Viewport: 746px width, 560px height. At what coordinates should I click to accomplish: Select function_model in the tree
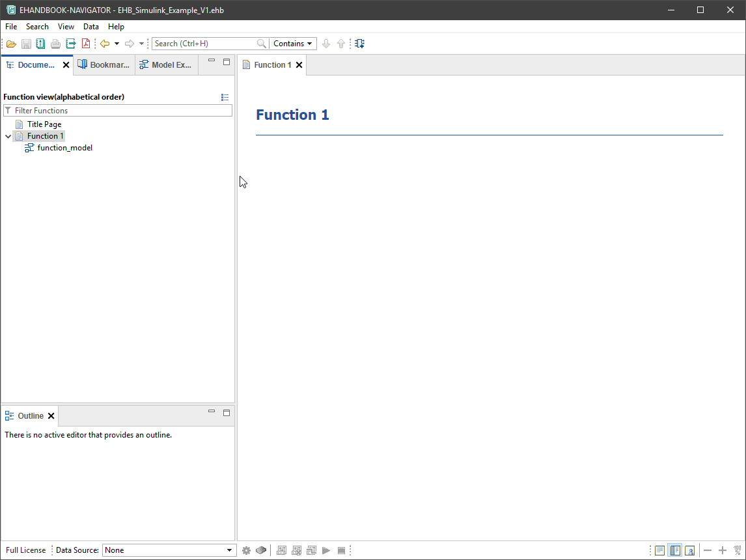(64, 148)
